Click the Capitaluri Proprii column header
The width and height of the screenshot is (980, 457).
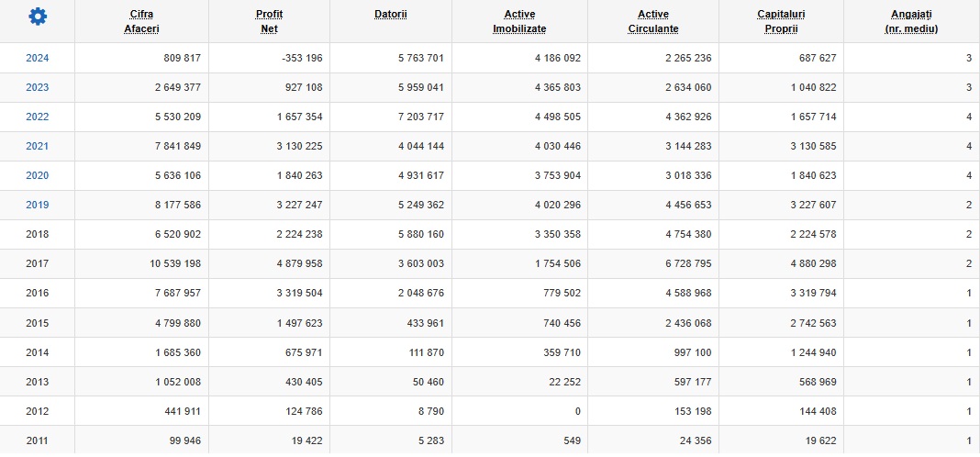pos(781,21)
